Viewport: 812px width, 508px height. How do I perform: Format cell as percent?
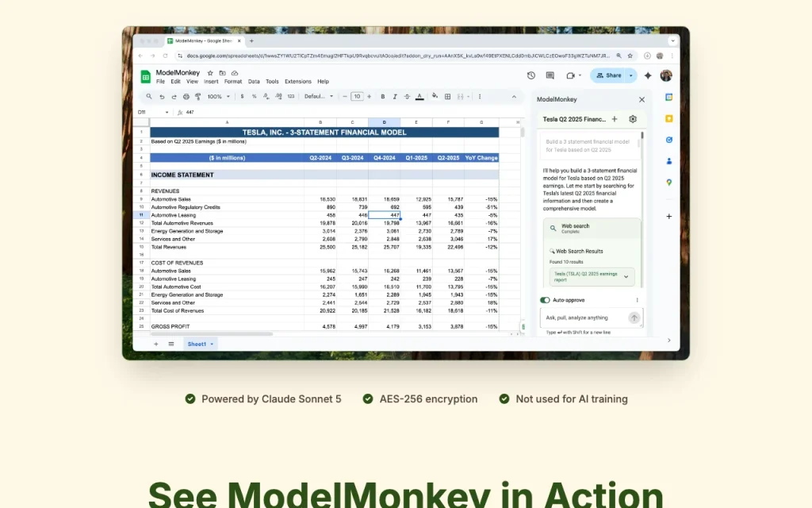tap(254, 96)
